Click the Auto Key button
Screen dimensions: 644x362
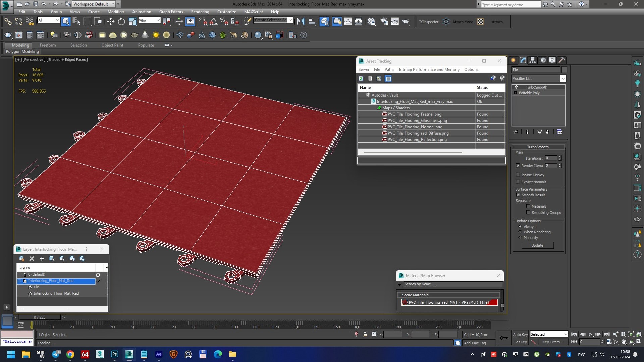click(520, 335)
